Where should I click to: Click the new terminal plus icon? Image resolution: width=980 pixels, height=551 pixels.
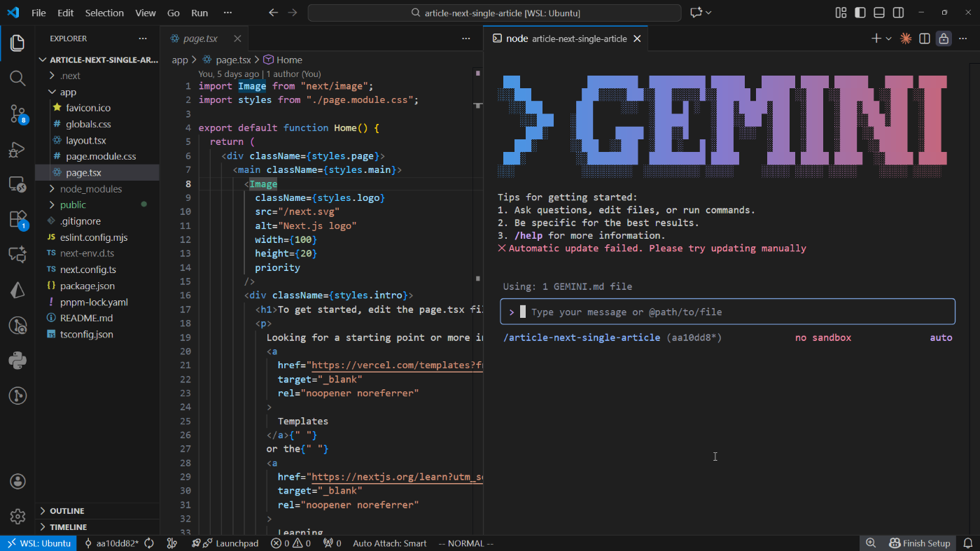pyautogui.click(x=876, y=39)
